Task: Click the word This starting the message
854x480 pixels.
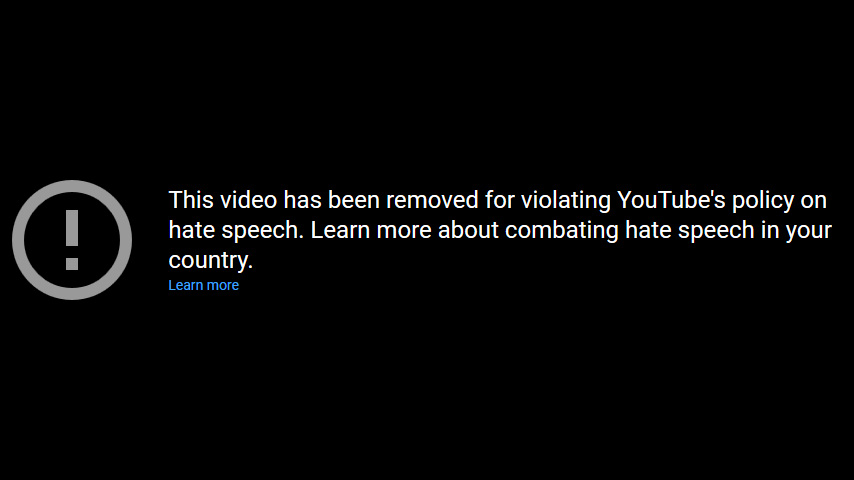Action: pos(191,200)
